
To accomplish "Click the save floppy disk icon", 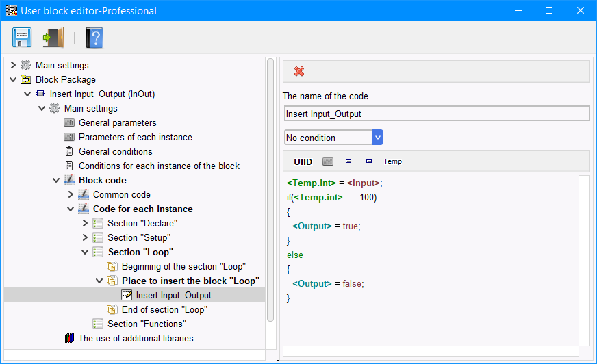I will coord(22,37).
